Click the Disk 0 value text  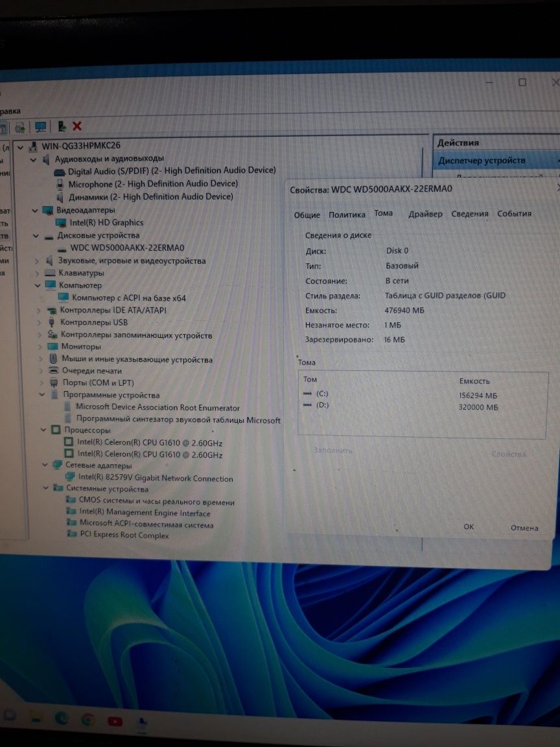(x=397, y=250)
